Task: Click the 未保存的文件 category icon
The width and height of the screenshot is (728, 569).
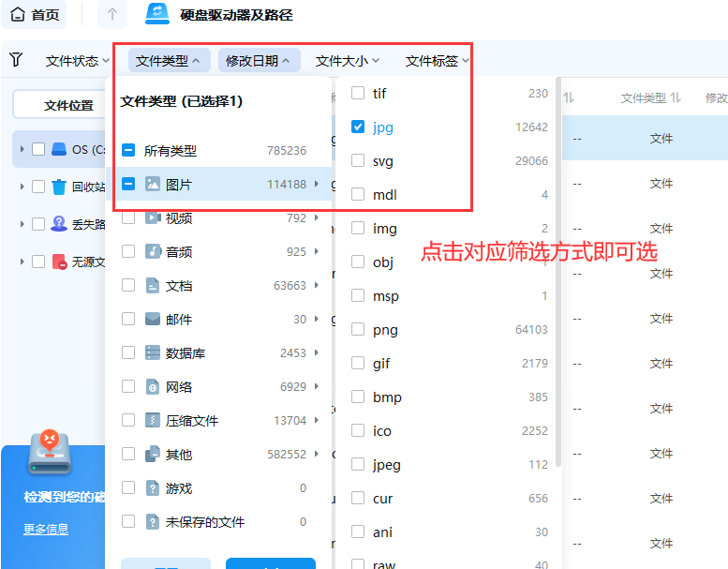Action: [x=153, y=521]
